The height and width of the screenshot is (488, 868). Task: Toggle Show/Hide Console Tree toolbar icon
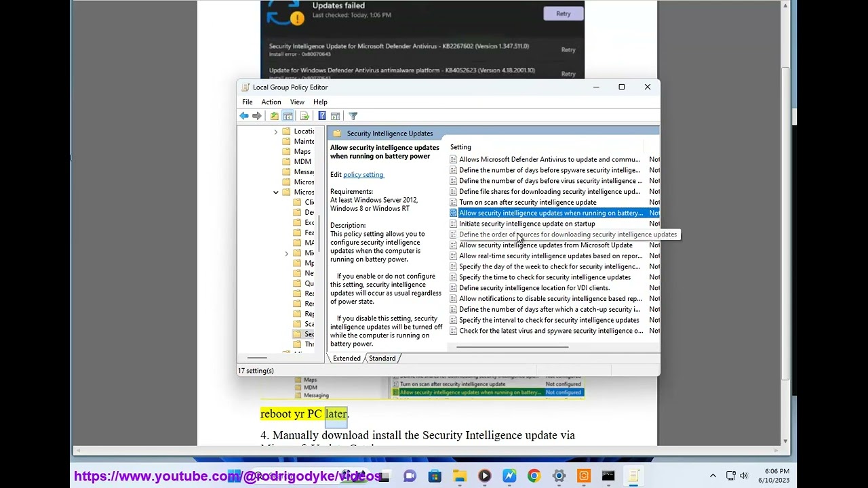(x=288, y=116)
